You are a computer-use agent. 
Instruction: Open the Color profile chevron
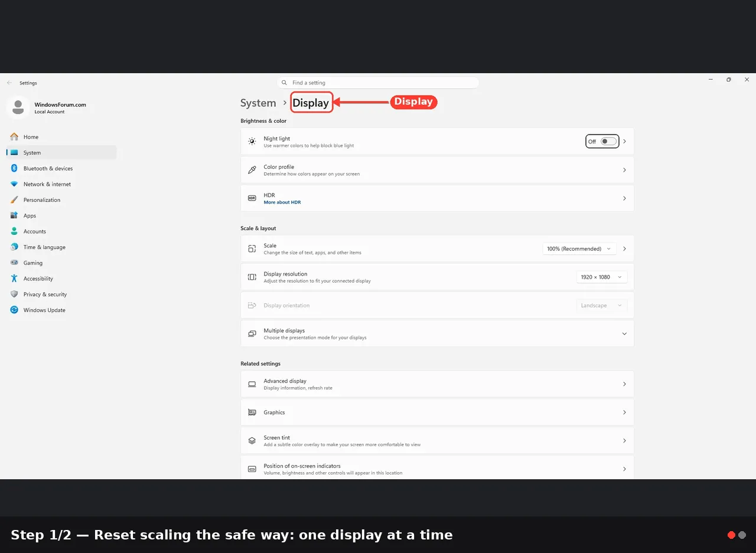point(625,170)
